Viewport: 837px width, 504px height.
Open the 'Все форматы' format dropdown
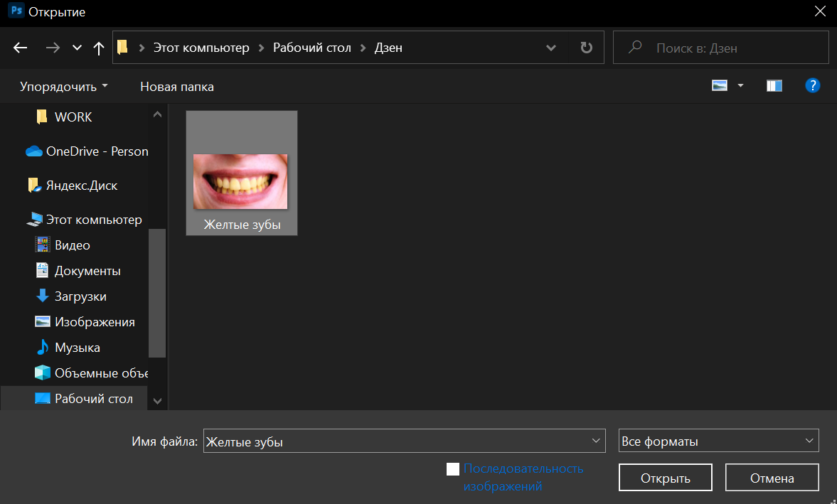[718, 441]
